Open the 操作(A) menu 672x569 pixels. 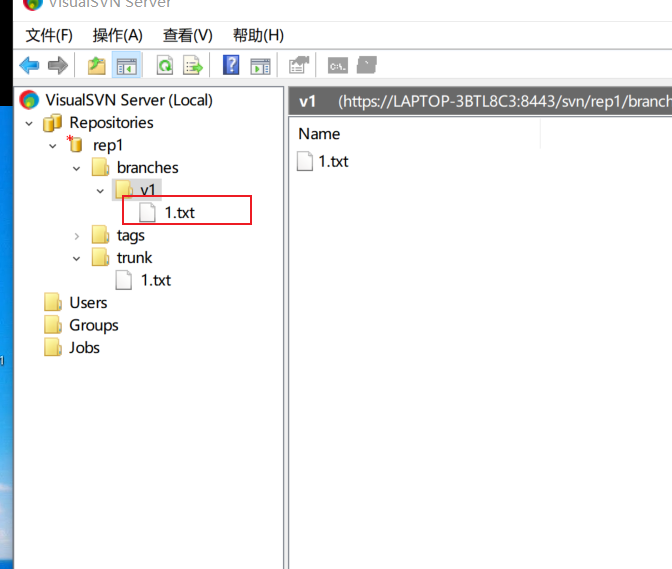(x=117, y=35)
